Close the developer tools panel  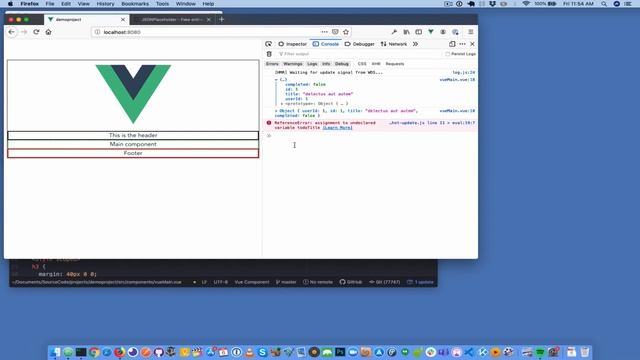pos(472,44)
